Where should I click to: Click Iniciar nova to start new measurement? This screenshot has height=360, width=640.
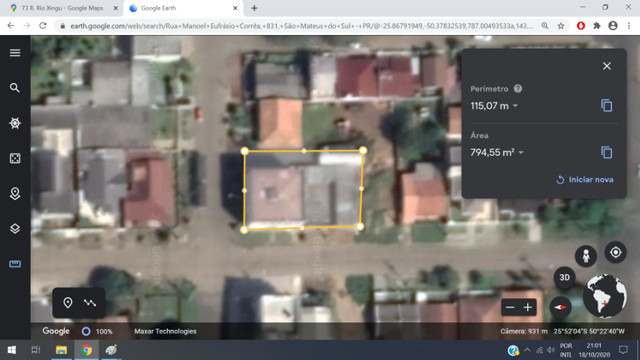585,180
